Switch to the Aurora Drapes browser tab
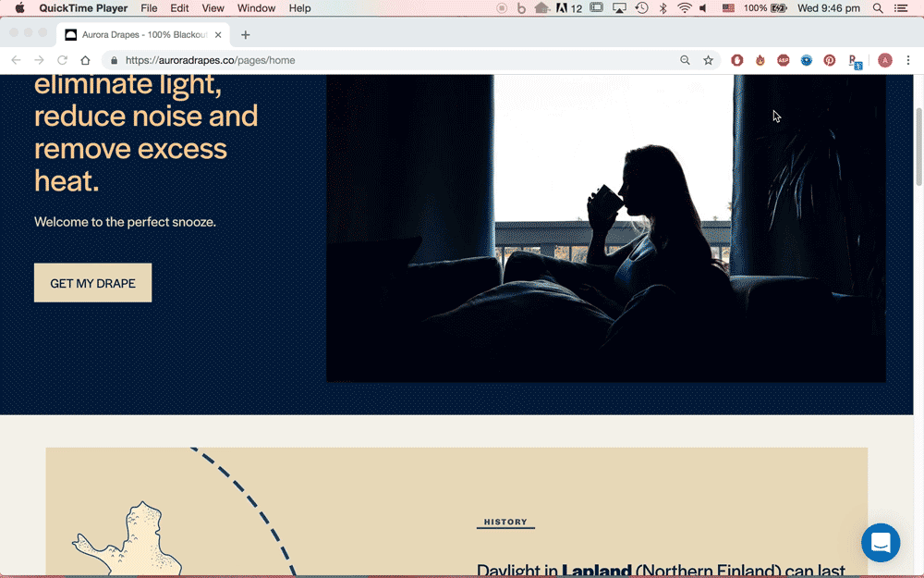Image resolution: width=924 pixels, height=578 pixels. [x=139, y=34]
